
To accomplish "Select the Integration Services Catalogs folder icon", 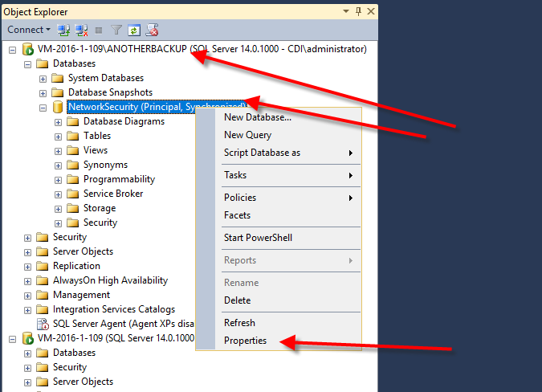I will (43, 309).
